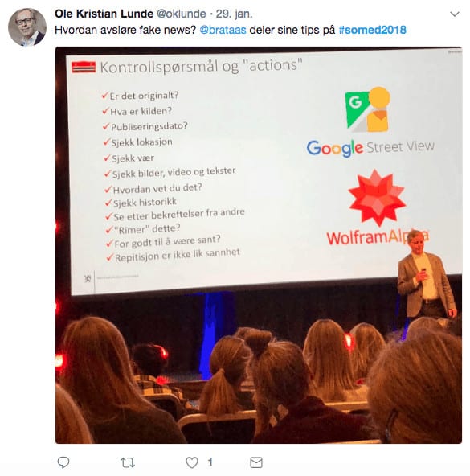This screenshot has width=470, height=476.
Task: Click the slide title Kontrollspørsmål og actions
Action: coord(201,66)
